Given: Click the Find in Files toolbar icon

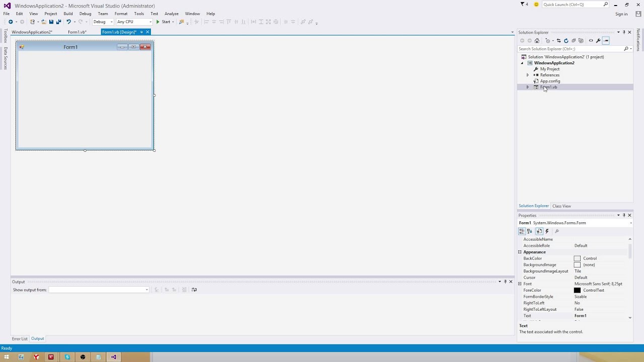Looking at the screenshot, I should (182, 22).
